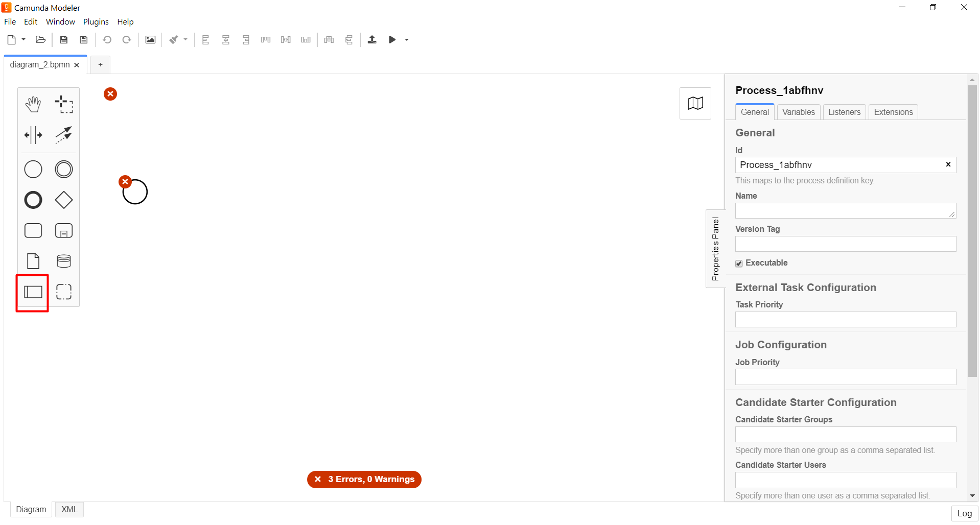Viewport: 980px width, 525px height.
Task: Collapse the Properties Panel side tab
Action: (x=715, y=249)
